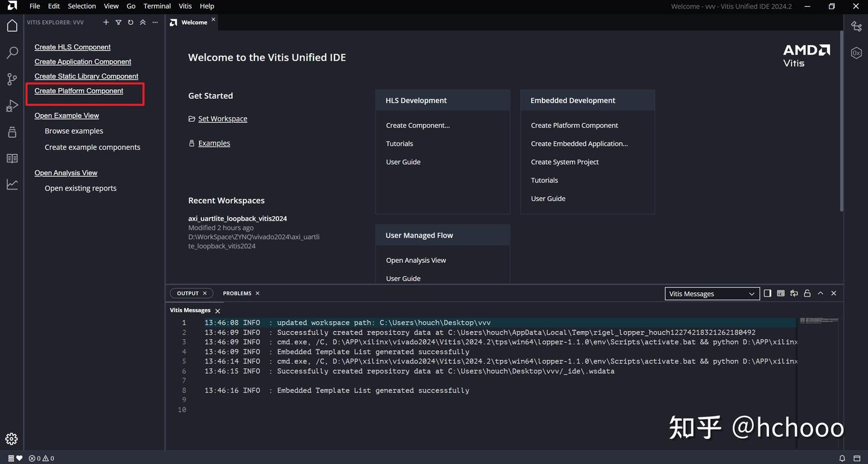Click the leftmost status bar icon with heart
The width and height of the screenshot is (868, 464).
[15, 459]
